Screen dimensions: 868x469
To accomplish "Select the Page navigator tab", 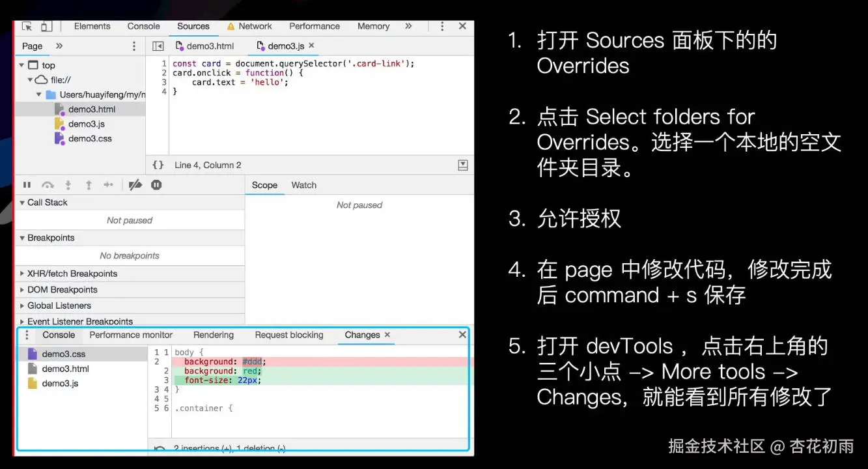I will [33, 46].
